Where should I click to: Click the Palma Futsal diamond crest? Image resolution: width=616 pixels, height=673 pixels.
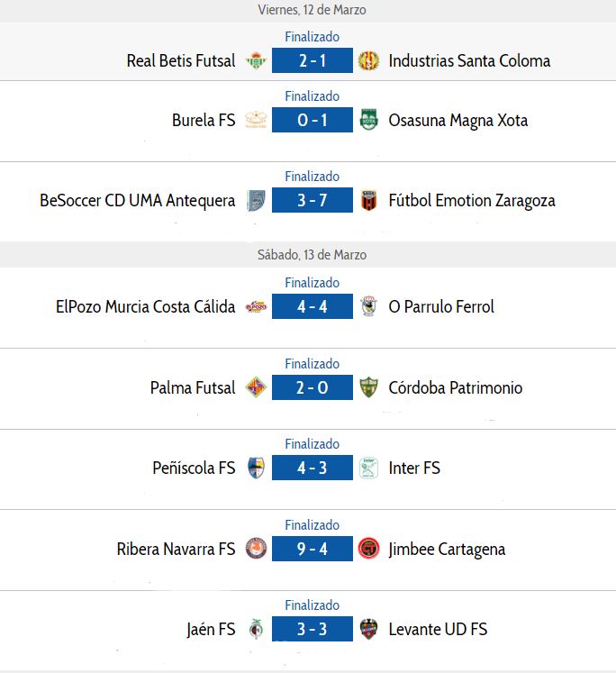tap(256, 387)
